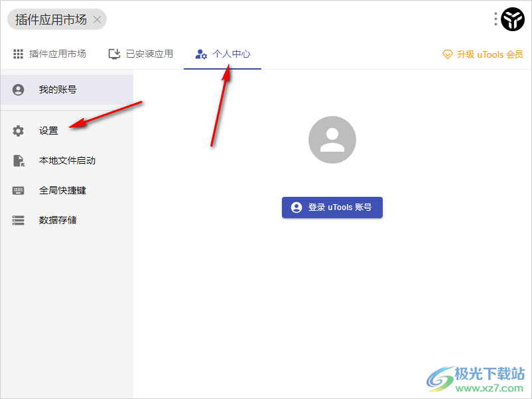Click the uTools logo avatar
The height and width of the screenshot is (399, 532).
tap(513, 19)
